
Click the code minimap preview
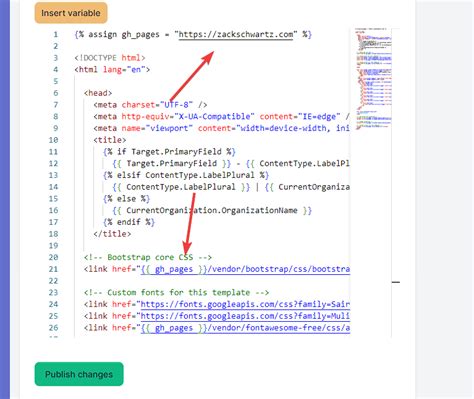coord(373,79)
